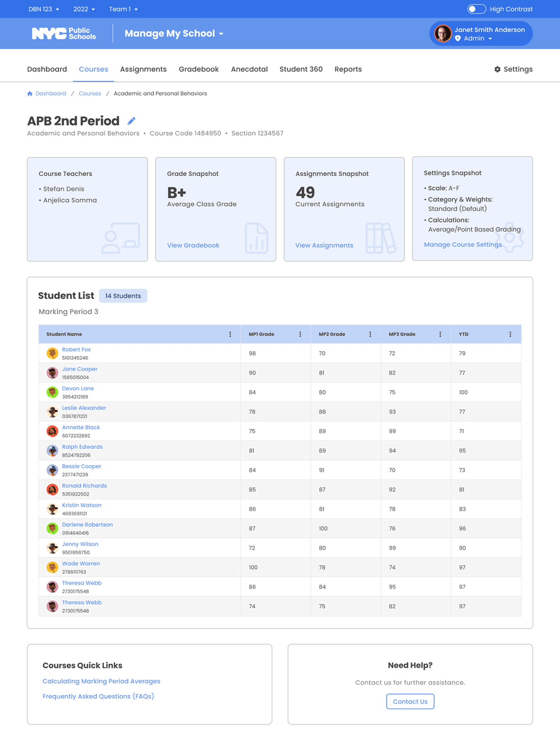Screen dimensions: 560x746
Task: Open Frequently Asked Questions (FAQs) link
Action: pos(98,696)
